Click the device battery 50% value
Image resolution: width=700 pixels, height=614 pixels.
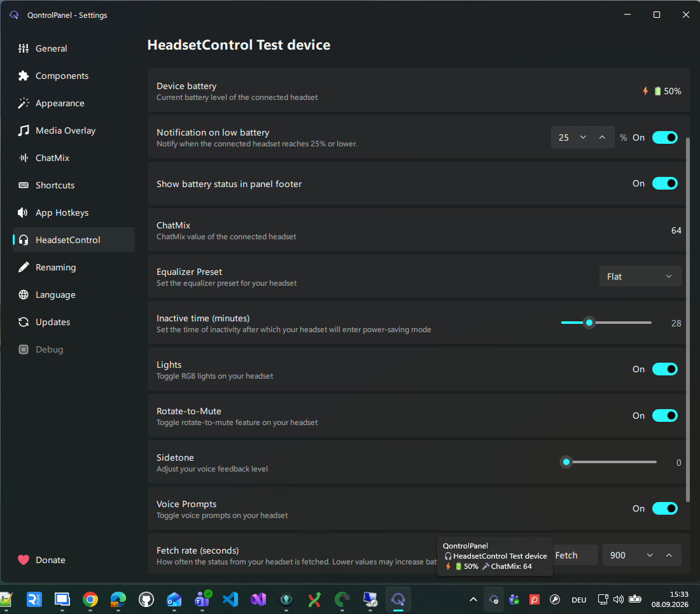pos(673,91)
